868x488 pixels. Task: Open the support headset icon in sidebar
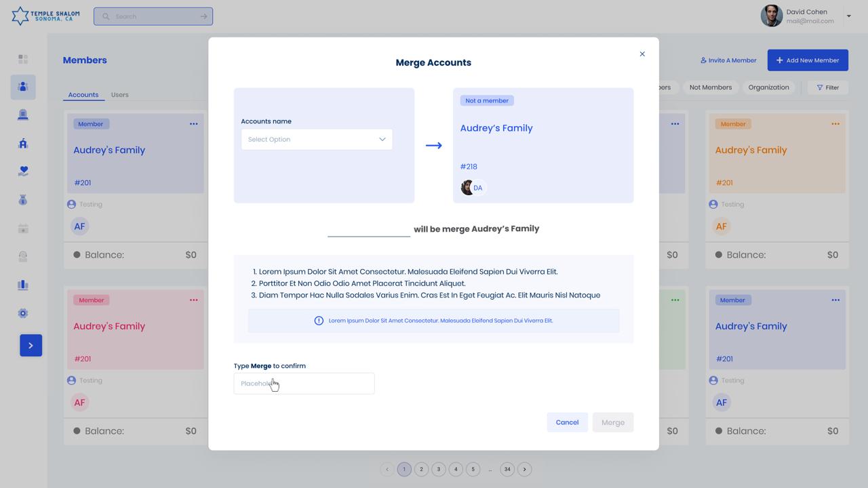coord(23,256)
